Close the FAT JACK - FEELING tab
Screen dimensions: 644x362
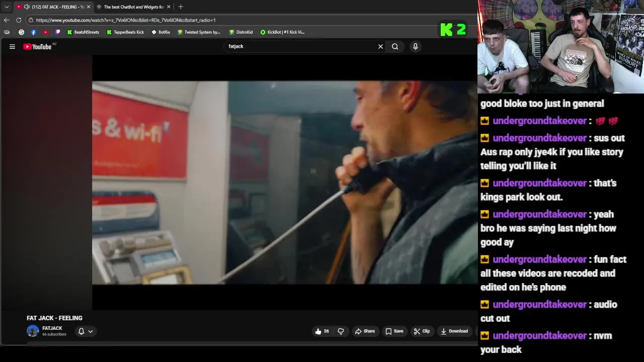pos(89,7)
